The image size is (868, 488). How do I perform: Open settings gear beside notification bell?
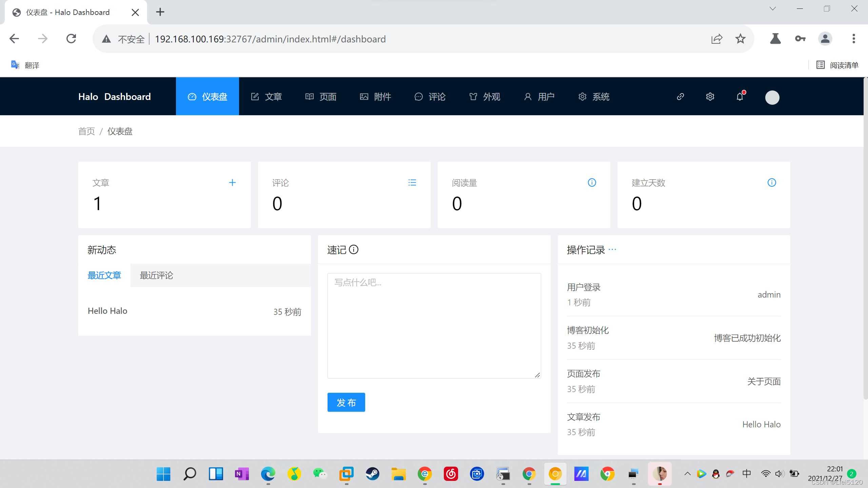pos(710,97)
